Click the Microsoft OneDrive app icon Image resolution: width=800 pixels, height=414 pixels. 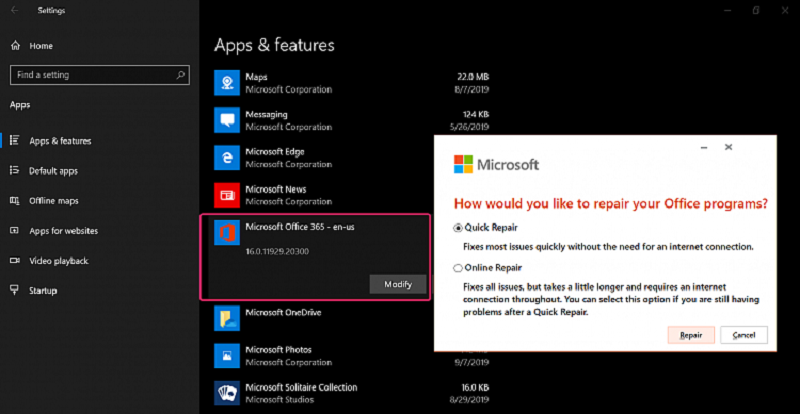(x=227, y=319)
